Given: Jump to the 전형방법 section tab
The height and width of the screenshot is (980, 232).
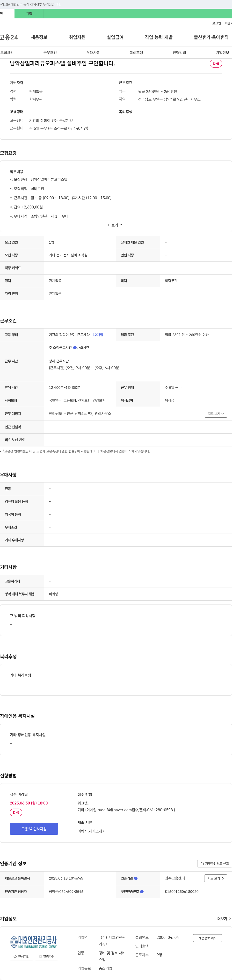Looking at the screenshot, I should pos(179,53).
